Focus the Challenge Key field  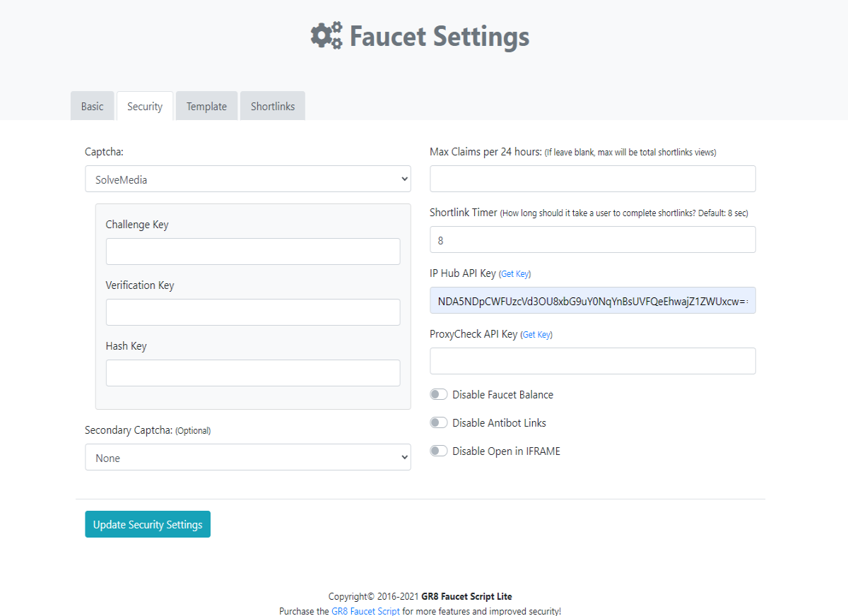[x=253, y=251]
